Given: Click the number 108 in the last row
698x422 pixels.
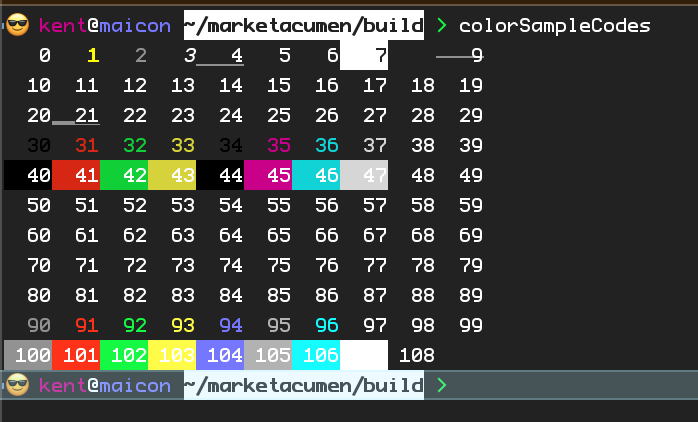Looking at the screenshot, I should tap(417, 355).
